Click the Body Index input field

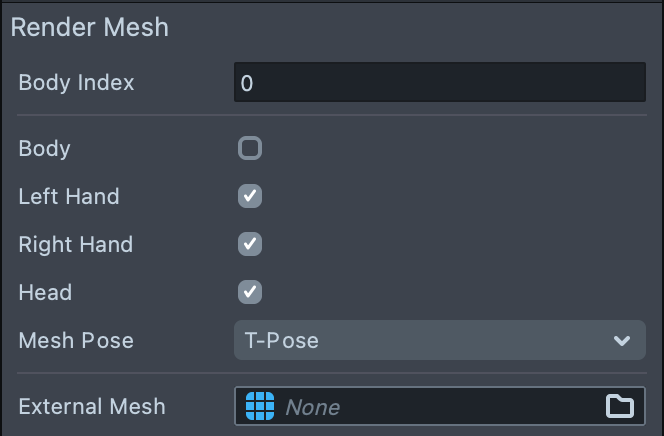[x=440, y=82]
